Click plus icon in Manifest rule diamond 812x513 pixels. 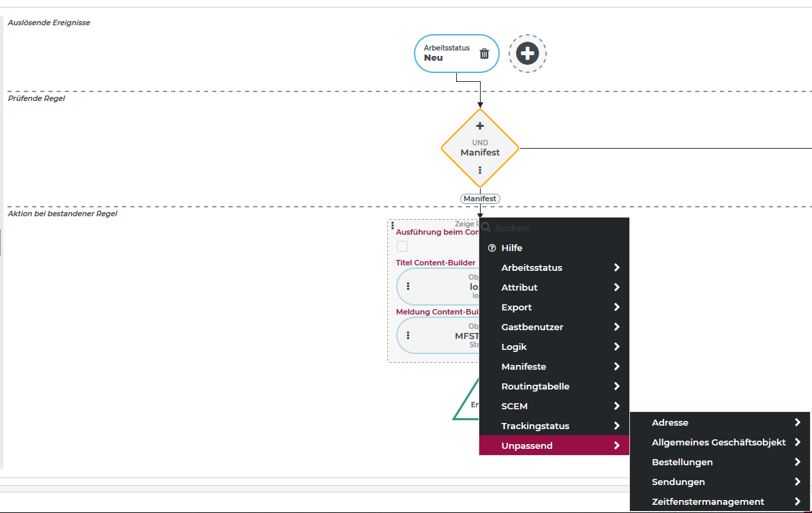coord(480,126)
